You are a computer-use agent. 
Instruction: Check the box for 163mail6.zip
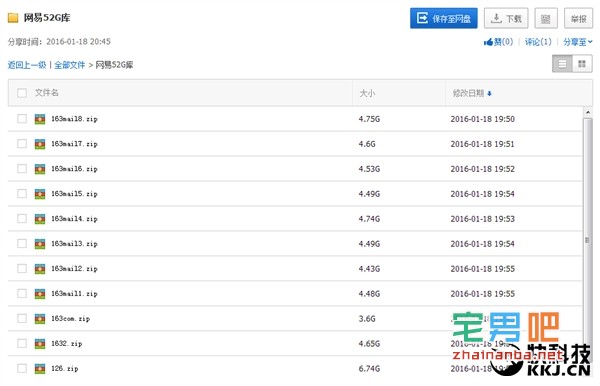tap(22, 168)
